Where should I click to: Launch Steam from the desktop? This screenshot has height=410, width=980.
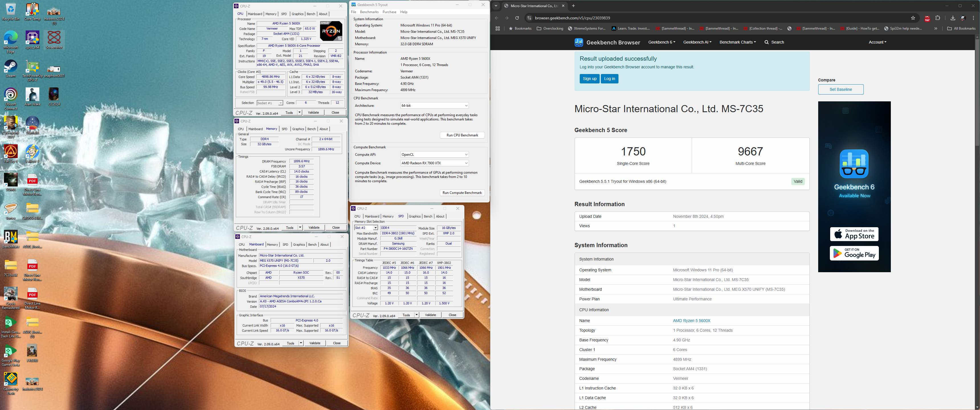pyautogui.click(x=11, y=68)
